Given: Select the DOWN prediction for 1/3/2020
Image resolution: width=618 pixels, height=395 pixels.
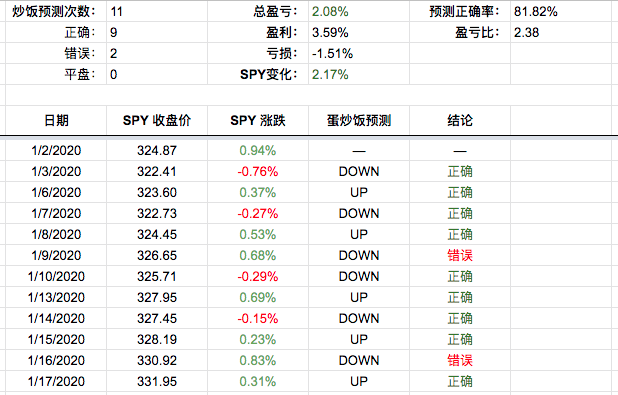Looking at the screenshot, I should pos(359,171).
